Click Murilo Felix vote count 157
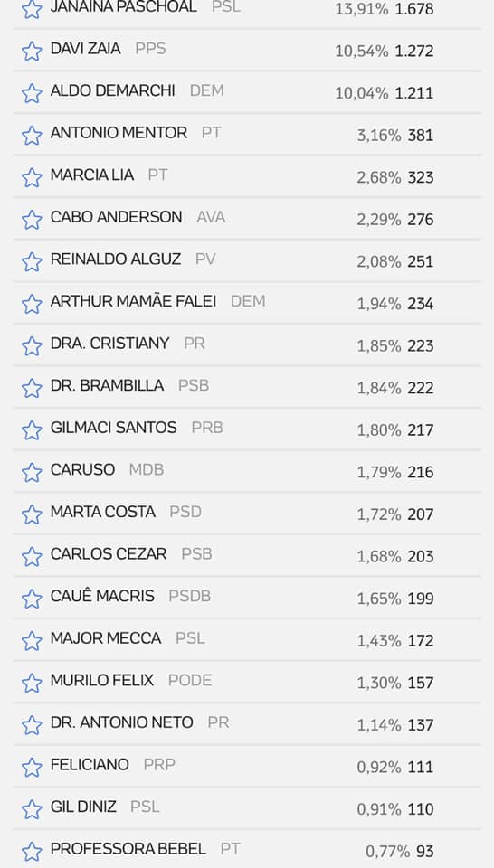This screenshot has height=868, width=494. click(x=421, y=684)
